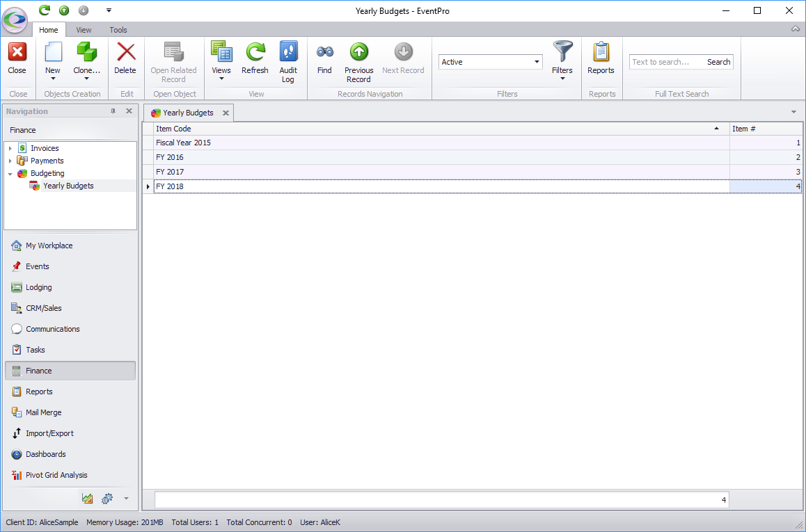This screenshot has width=806, height=532.
Task: Click the Find binoculars icon
Action: click(x=324, y=52)
